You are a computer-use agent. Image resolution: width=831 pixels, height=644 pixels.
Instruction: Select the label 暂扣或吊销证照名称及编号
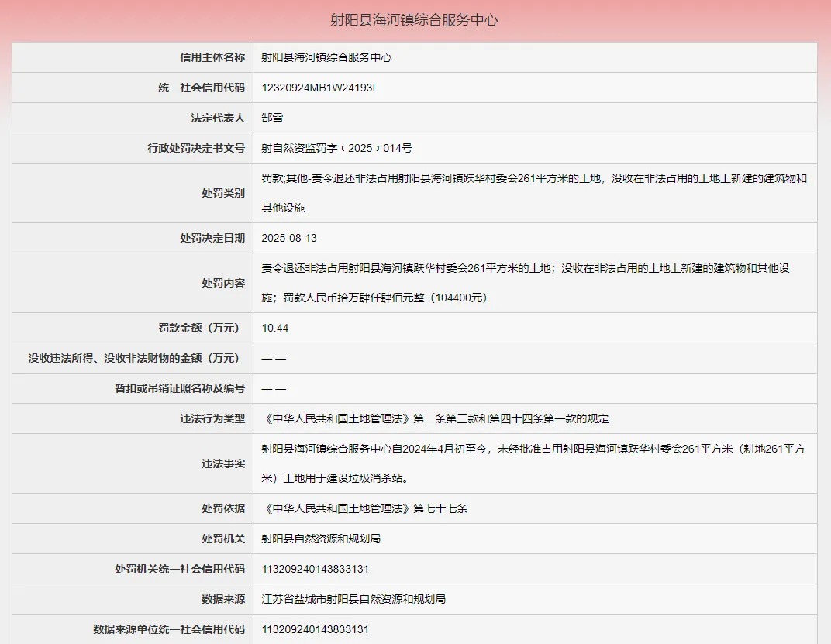[180, 388]
